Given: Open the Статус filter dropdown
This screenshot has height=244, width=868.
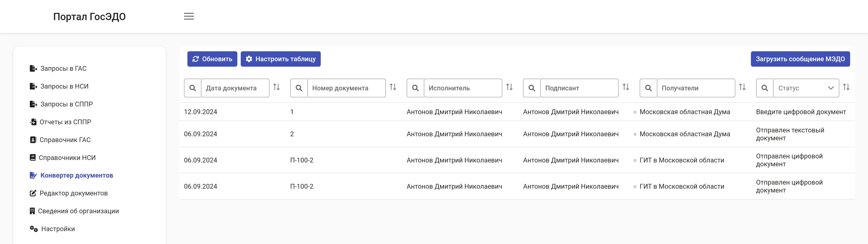Looking at the screenshot, I should 806,88.
